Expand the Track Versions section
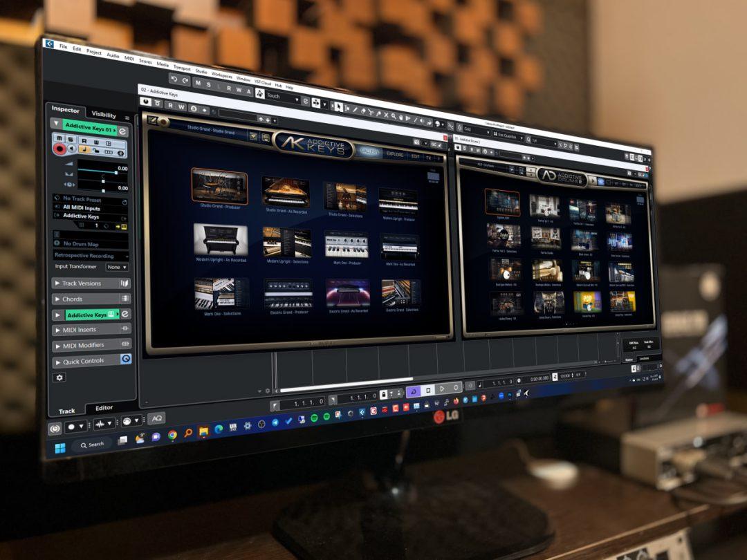Viewport: 747px width, 560px height. (x=57, y=283)
